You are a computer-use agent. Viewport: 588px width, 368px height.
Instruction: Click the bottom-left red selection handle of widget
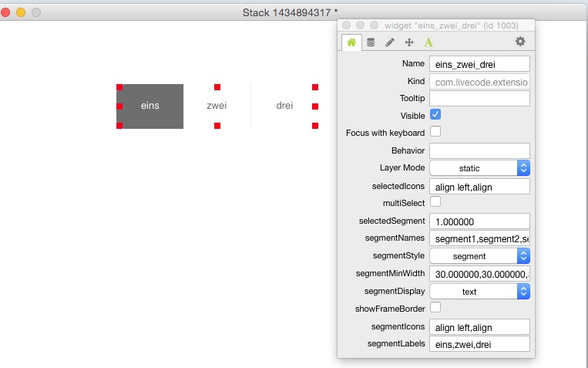119,125
